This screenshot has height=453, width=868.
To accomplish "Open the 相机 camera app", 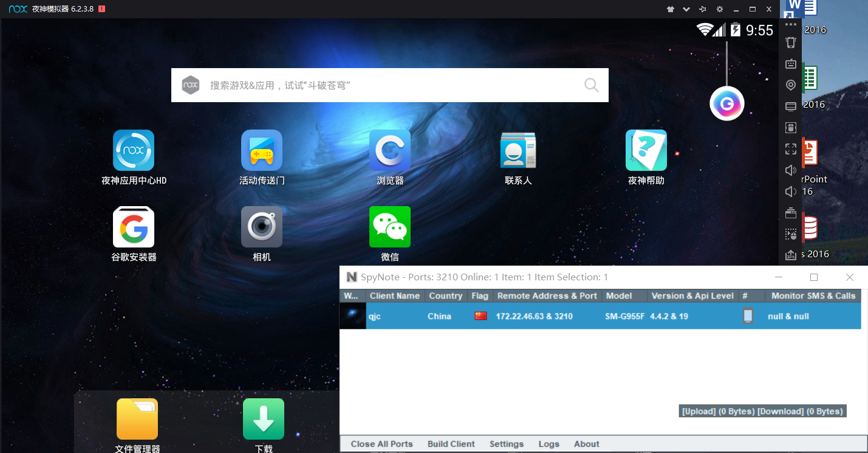I will tap(262, 227).
